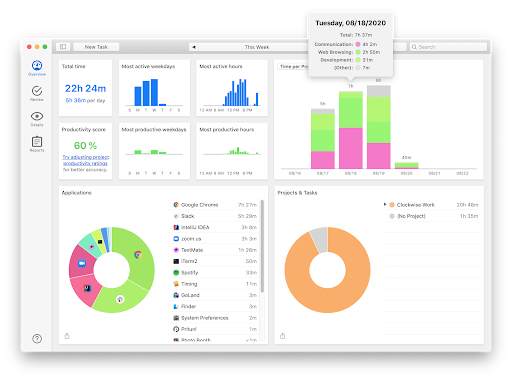Click the Applications list scrollbar

coord(262,247)
